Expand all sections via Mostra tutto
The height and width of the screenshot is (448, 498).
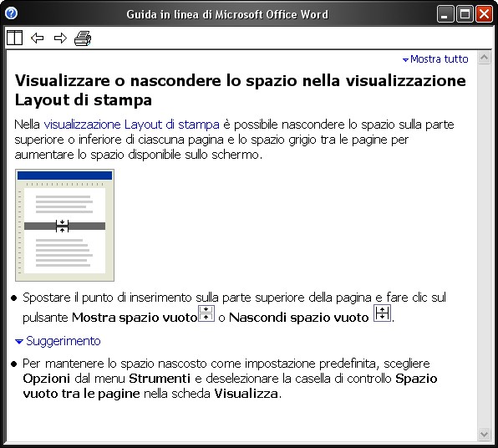[x=435, y=59]
